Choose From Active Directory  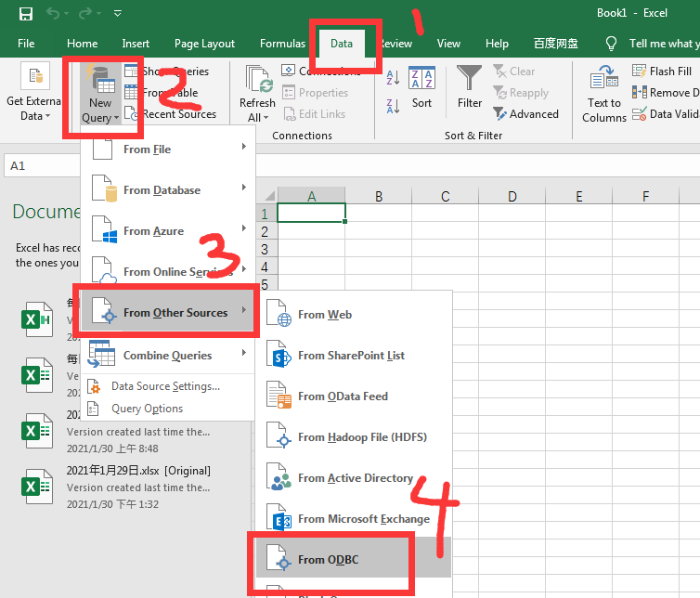354,478
